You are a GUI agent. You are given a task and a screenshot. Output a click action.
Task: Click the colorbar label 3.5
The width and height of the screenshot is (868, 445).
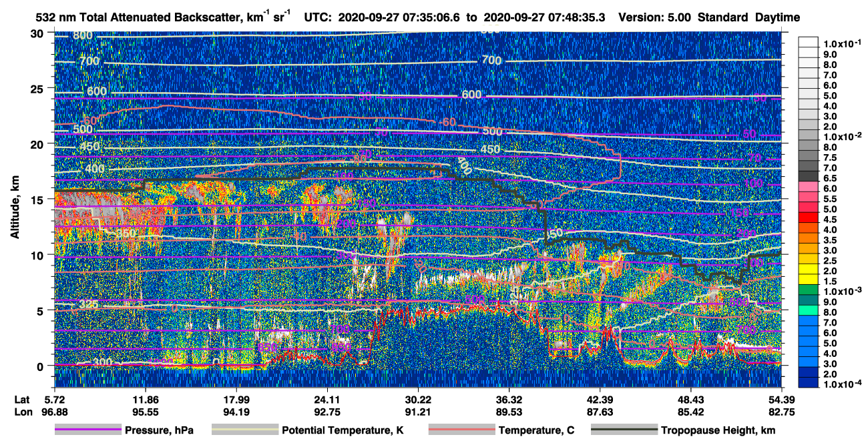click(831, 240)
